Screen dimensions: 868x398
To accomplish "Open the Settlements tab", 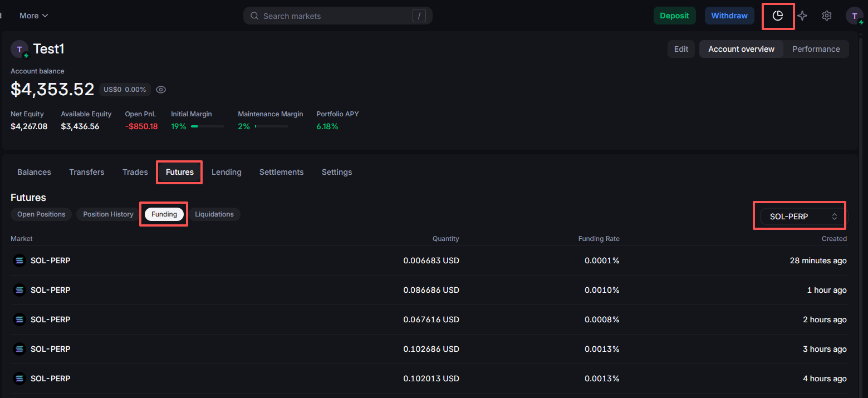I will click(x=281, y=172).
